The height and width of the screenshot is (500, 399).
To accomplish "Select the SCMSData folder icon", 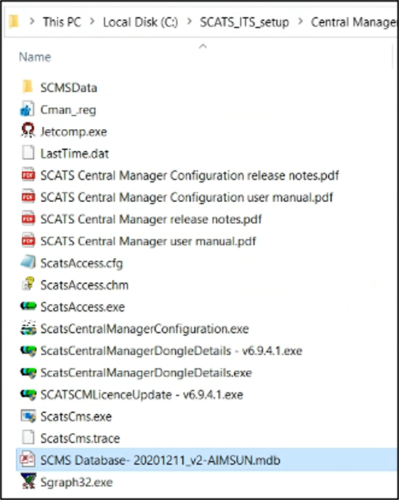I will click(27, 87).
